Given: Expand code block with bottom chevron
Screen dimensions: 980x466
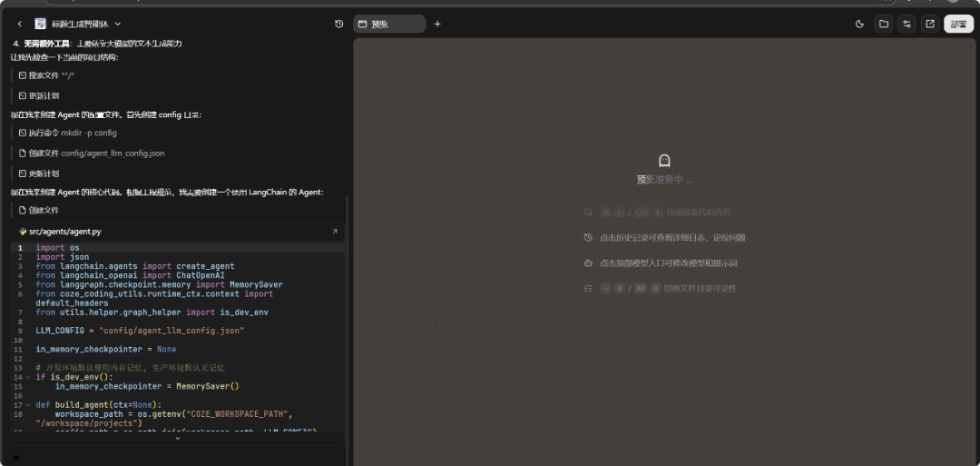Looking at the screenshot, I should click(178, 438).
